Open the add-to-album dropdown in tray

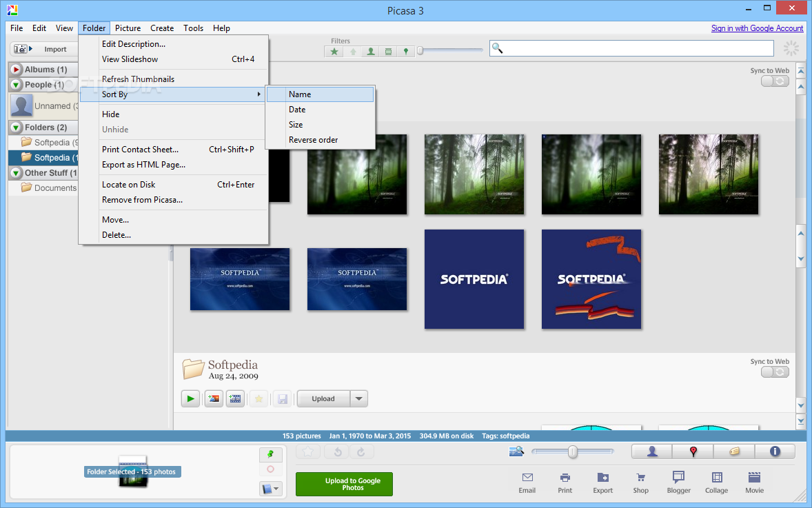270,488
